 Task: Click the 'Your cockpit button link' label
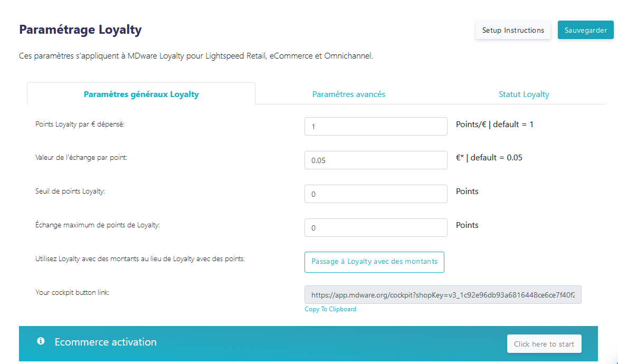(72, 292)
